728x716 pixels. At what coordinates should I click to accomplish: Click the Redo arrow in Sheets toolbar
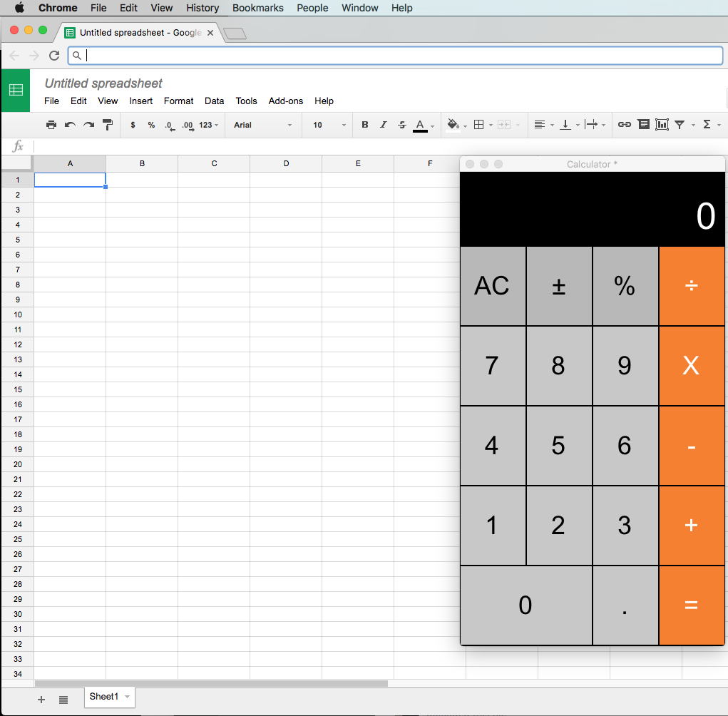[88, 124]
